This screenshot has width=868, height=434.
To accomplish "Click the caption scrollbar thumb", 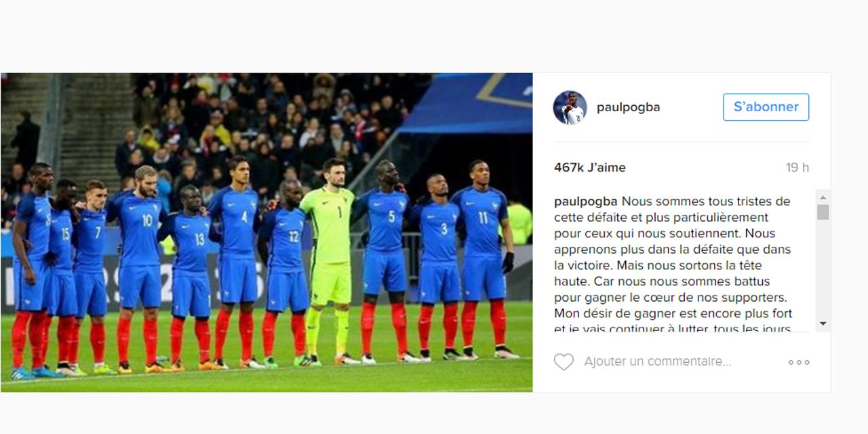I will pos(823,212).
